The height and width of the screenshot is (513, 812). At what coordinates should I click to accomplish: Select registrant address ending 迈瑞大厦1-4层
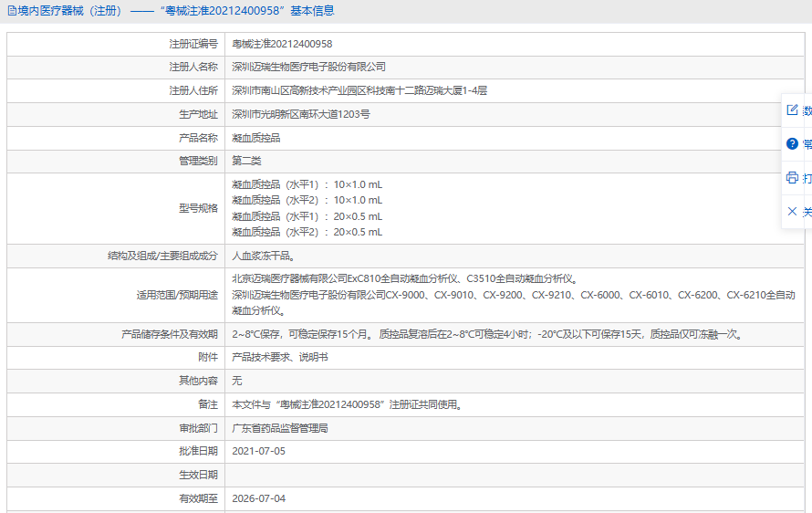359,90
